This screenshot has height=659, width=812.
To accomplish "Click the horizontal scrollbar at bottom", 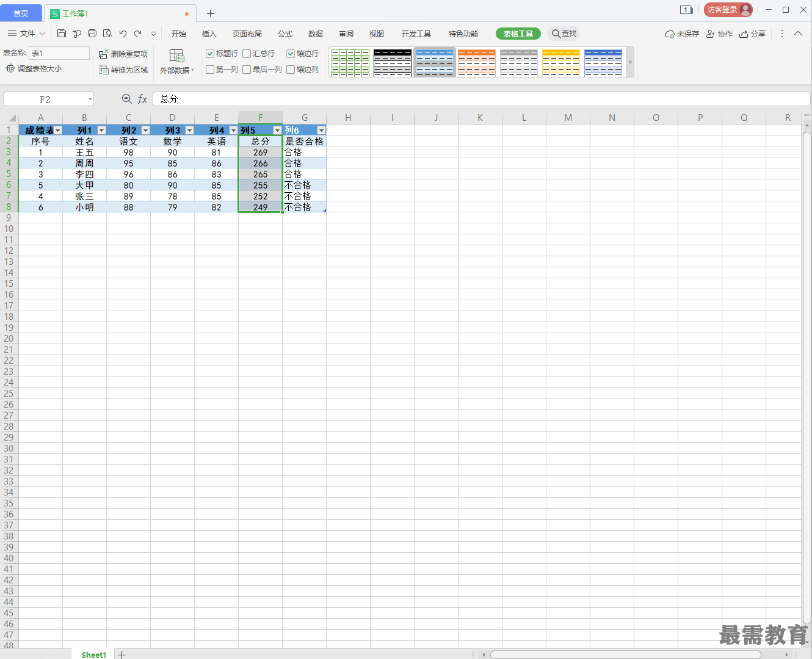I will point(625,655).
